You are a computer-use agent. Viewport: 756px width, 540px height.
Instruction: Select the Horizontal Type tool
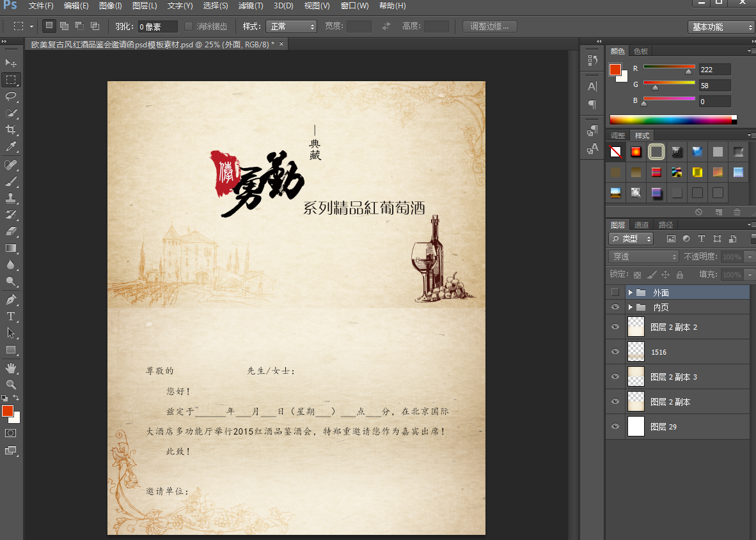click(x=11, y=316)
